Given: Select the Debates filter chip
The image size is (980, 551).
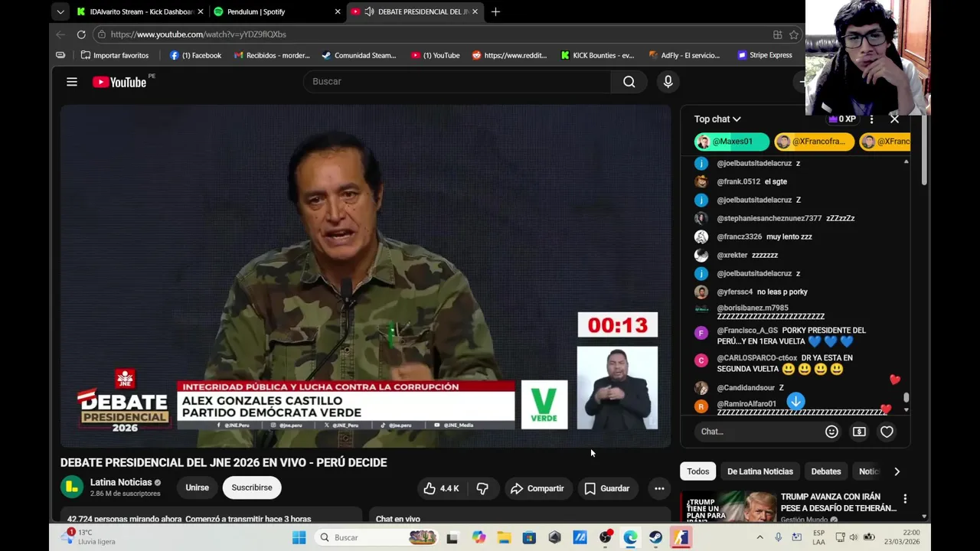Looking at the screenshot, I should coord(826,471).
